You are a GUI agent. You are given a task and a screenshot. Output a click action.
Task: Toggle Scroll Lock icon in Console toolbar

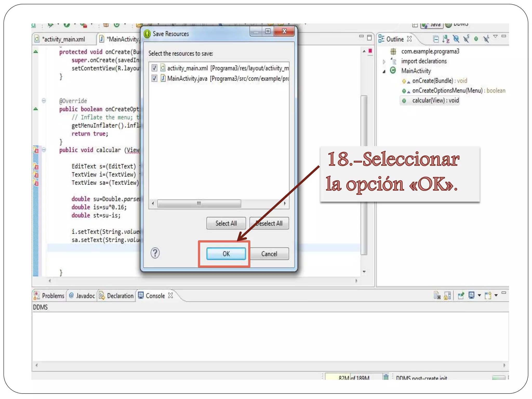[447, 296]
